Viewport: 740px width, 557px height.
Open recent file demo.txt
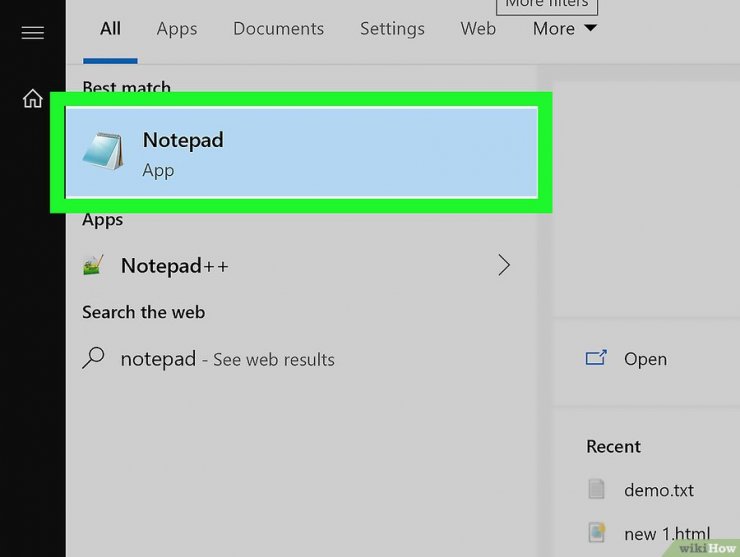tap(659, 490)
